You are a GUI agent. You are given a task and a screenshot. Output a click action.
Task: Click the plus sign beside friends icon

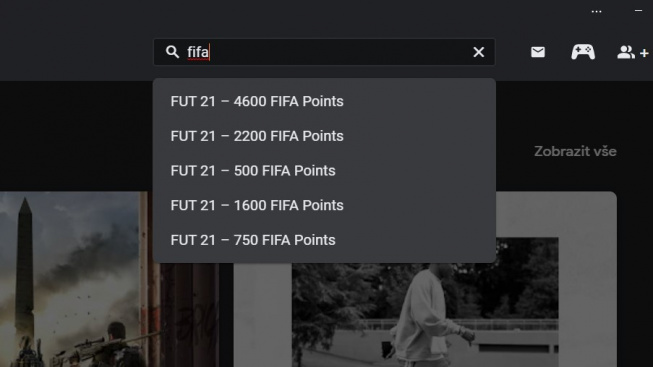644,53
